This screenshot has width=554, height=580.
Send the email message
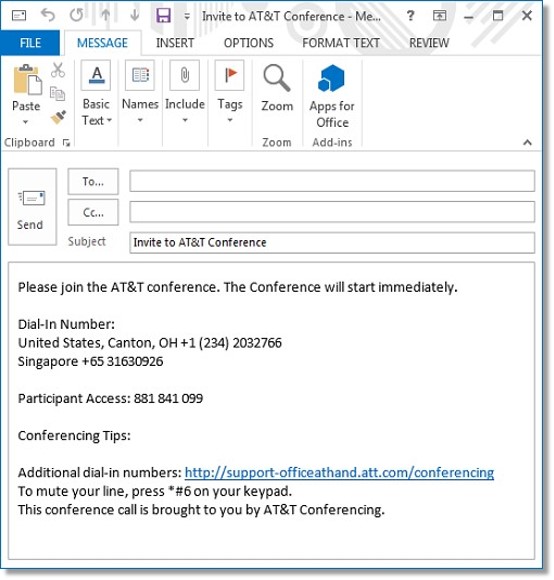(32, 207)
